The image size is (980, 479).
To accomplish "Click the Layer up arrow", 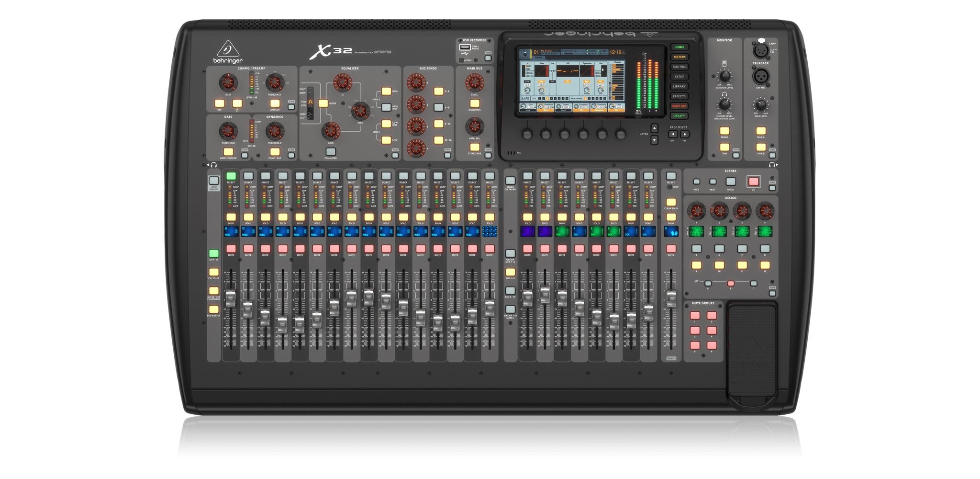I will pos(654,128).
